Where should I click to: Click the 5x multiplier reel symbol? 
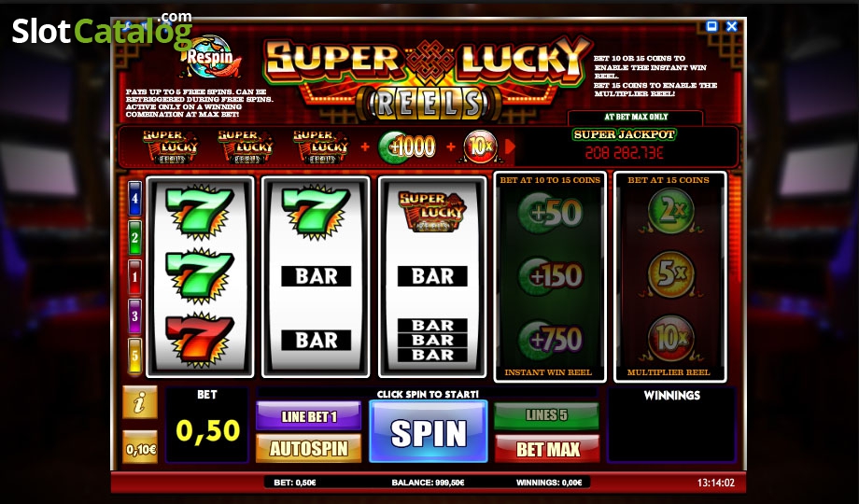point(671,273)
